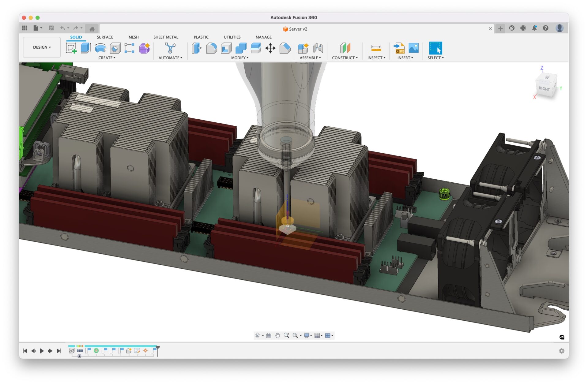
Task: Click the Extrude tool icon
Action: tap(86, 48)
